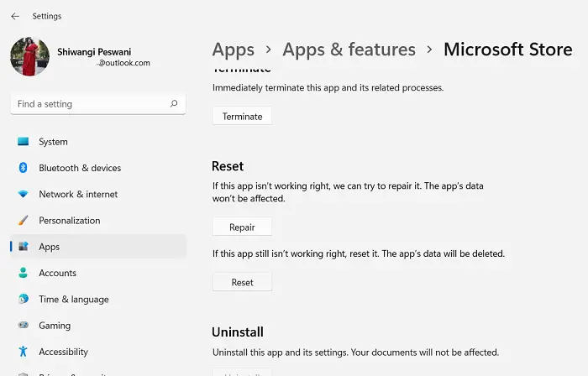Viewport: 588px width, 376px height.
Task: Click Apps & features breadcrumb
Action: click(x=349, y=50)
